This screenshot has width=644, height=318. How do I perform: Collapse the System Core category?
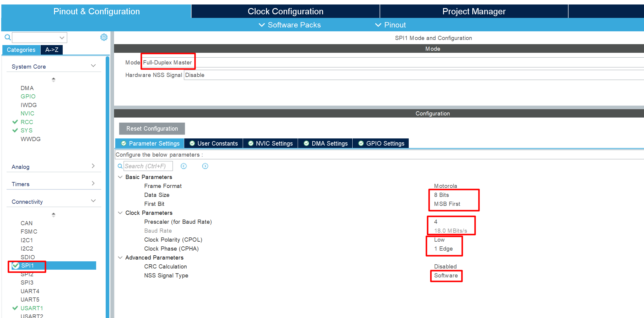(x=93, y=66)
